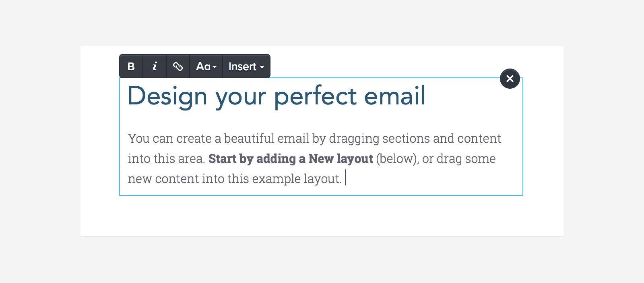Click the word 'Design' in the heading
The width and height of the screenshot is (644, 283).
(x=167, y=96)
